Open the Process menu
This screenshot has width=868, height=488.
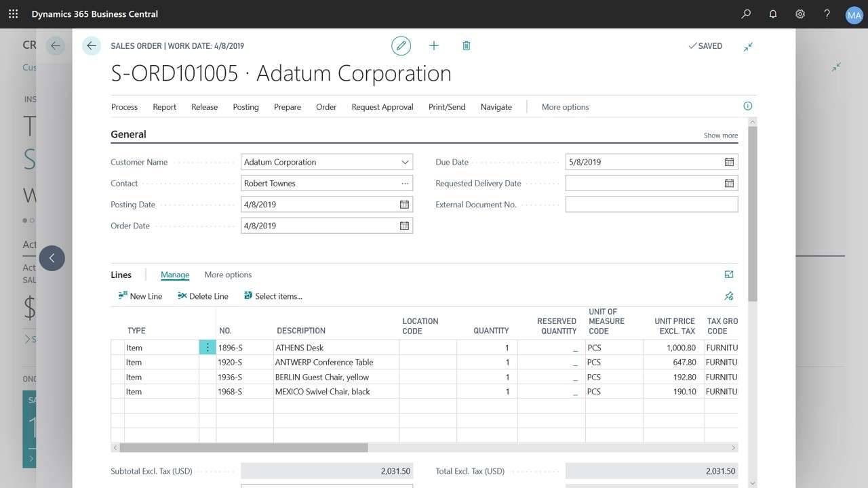point(124,107)
